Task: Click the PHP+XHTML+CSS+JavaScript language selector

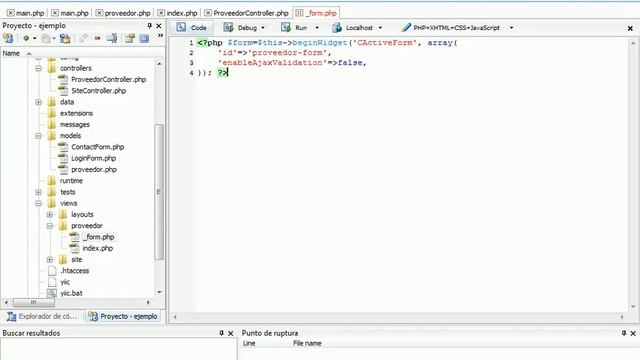Action: (x=451, y=28)
